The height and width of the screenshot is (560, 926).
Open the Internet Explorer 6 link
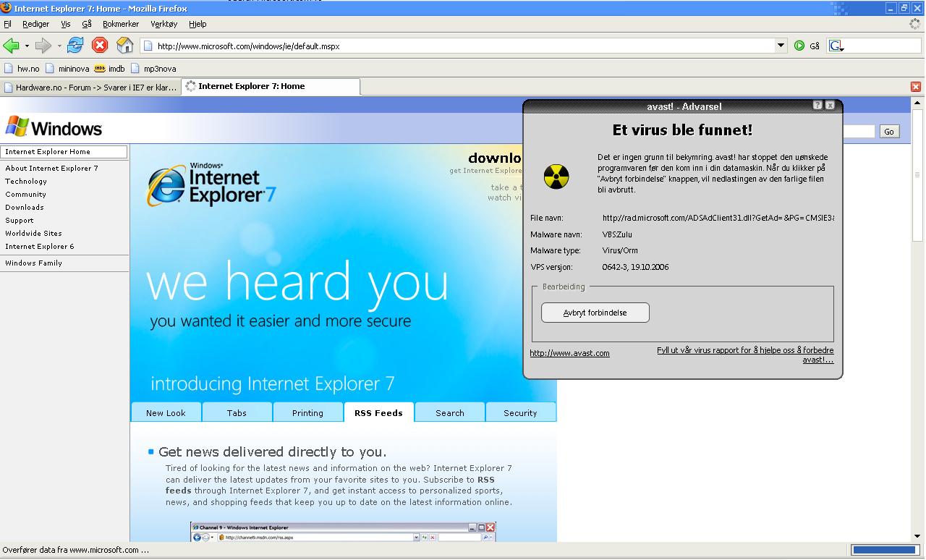pyautogui.click(x=40, y=246)
